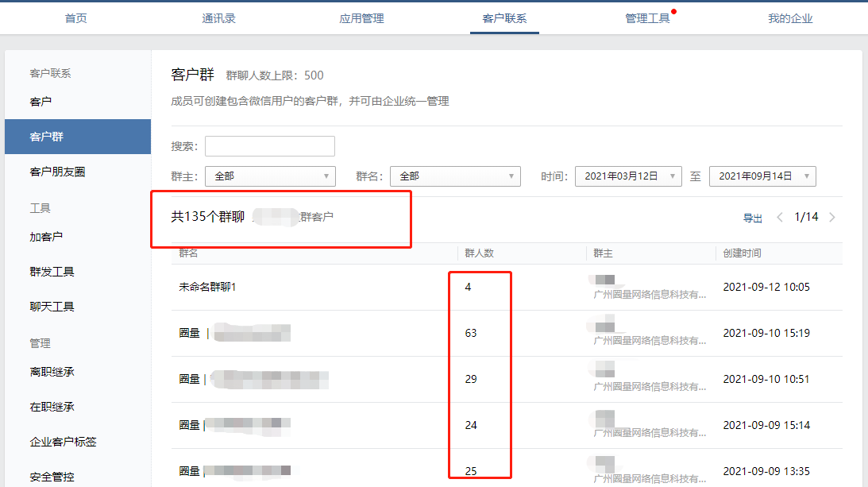
Task: Open the 首页 menu item
Action: pos(75,17)
